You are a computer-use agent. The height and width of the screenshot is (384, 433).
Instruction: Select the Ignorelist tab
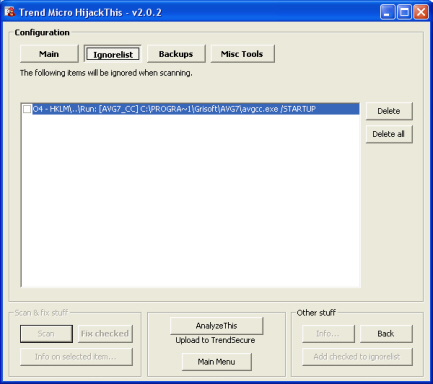[x=113, y=54]
